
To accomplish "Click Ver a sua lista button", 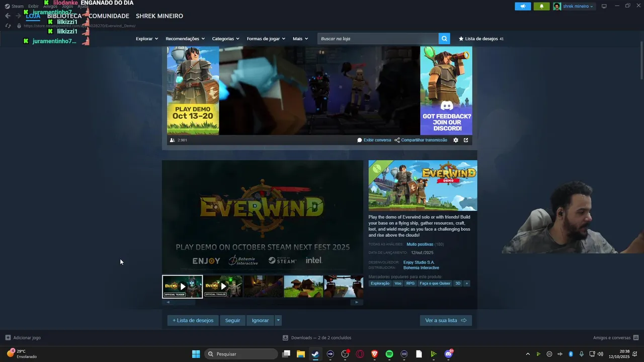I will pos(446,320).
